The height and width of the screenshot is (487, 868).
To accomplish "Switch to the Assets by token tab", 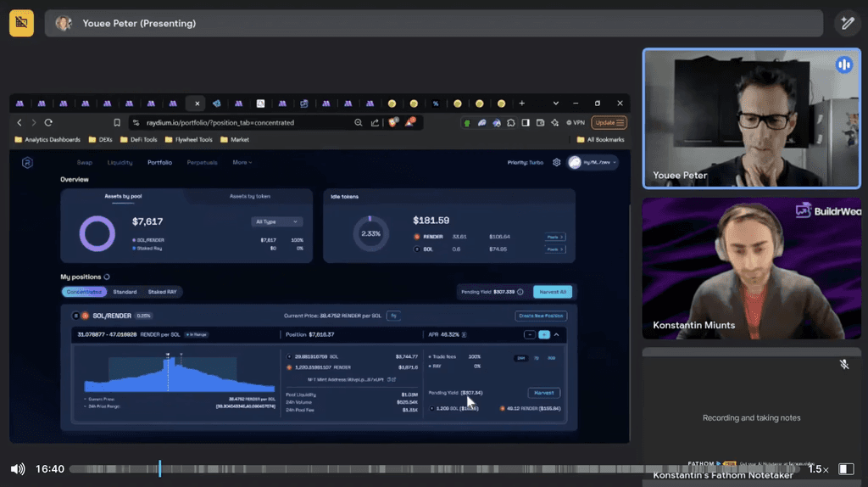I will (x=250, y=196).
